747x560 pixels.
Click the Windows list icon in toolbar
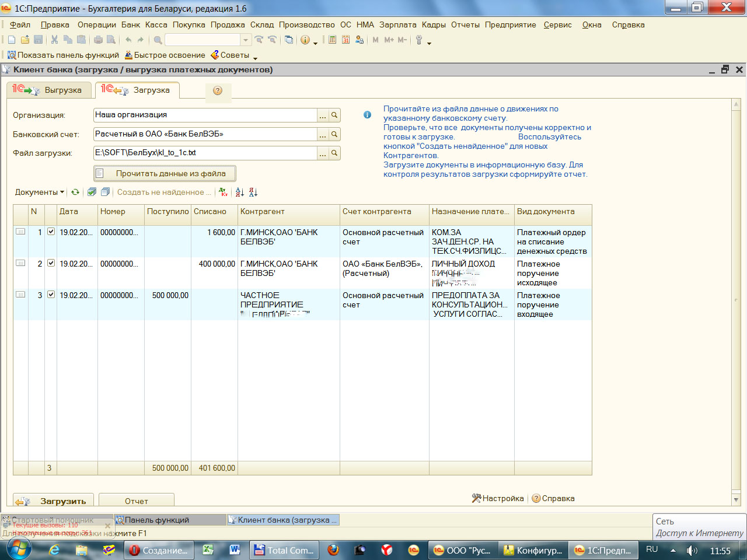[289, 40]
